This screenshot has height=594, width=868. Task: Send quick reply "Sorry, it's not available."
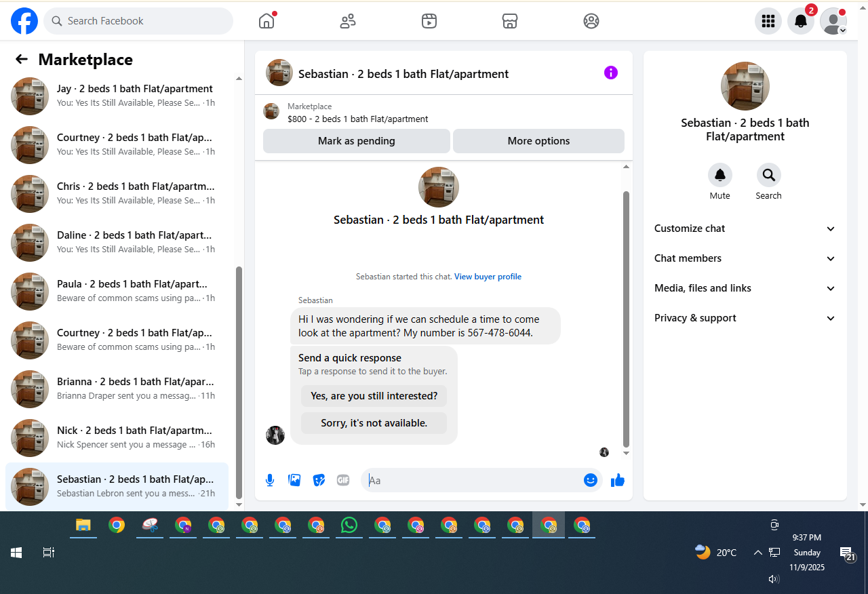(374, 423)
